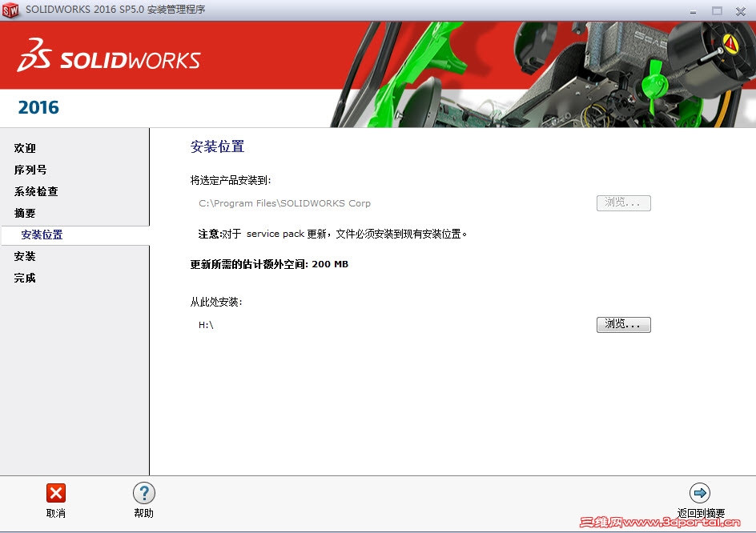Select 欢迎 step in sidebar
Viewport: 756px width, 533px height.
point(25,148)
